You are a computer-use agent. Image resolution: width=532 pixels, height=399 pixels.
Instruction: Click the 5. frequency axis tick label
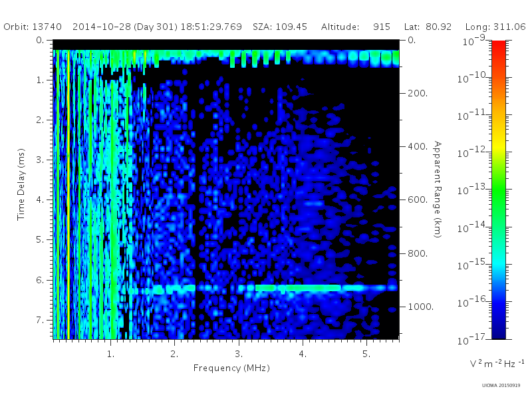366,354
